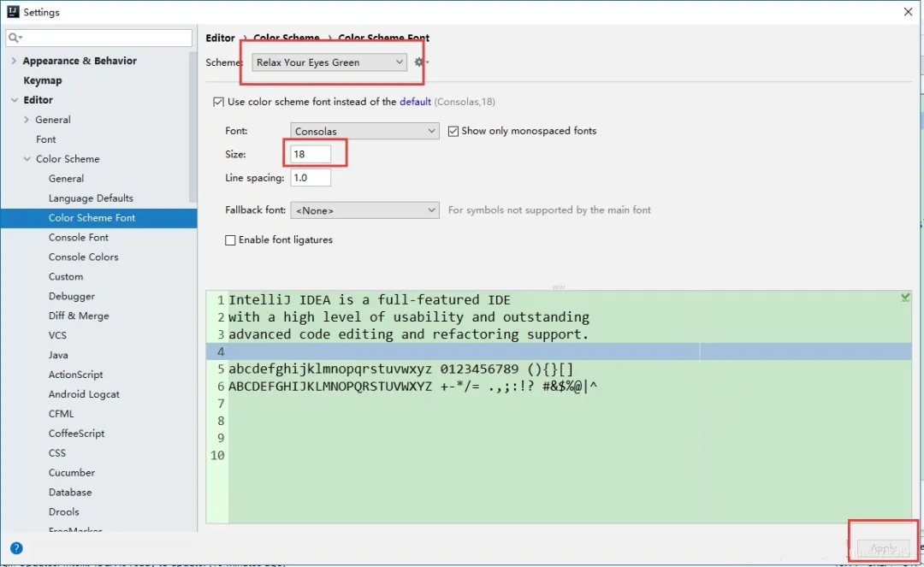Click the help question mark icon

(16, 548)
